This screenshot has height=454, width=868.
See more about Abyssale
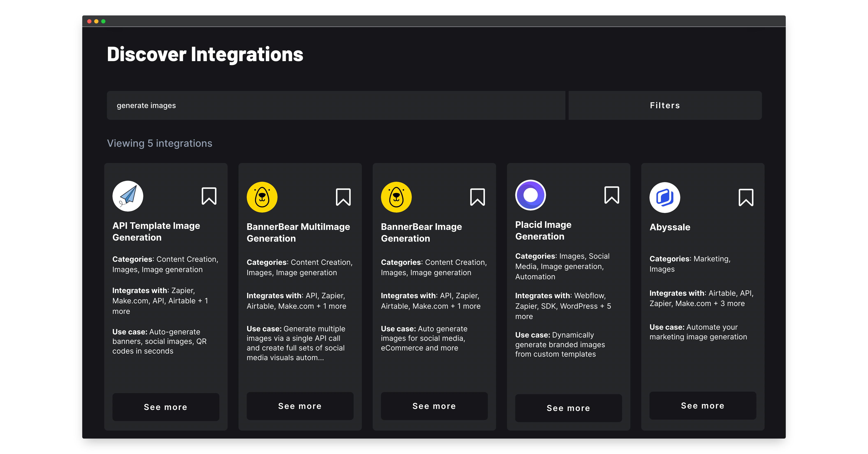point(703,405)
